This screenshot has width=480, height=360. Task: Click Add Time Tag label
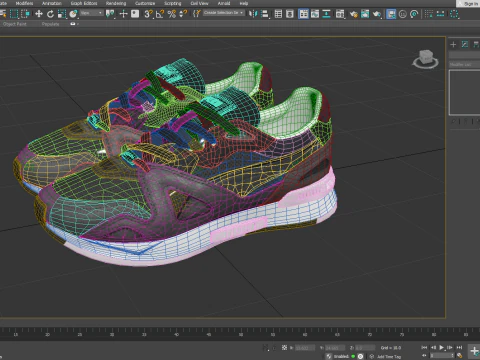coord(389,356)
